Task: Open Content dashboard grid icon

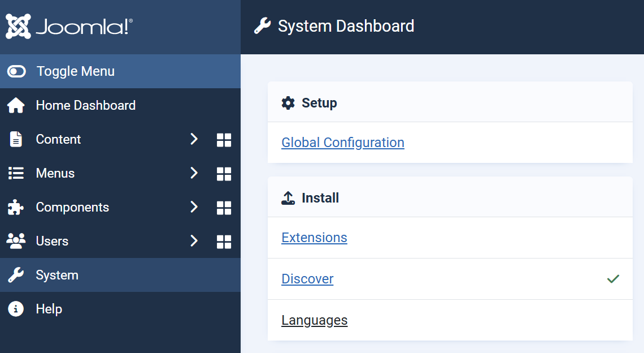Action: [x=224, y=140]
